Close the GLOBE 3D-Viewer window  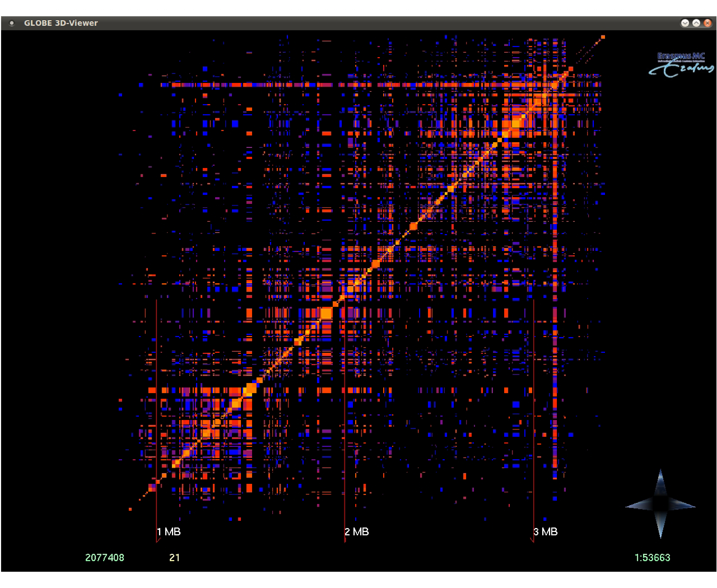(707, 23)
